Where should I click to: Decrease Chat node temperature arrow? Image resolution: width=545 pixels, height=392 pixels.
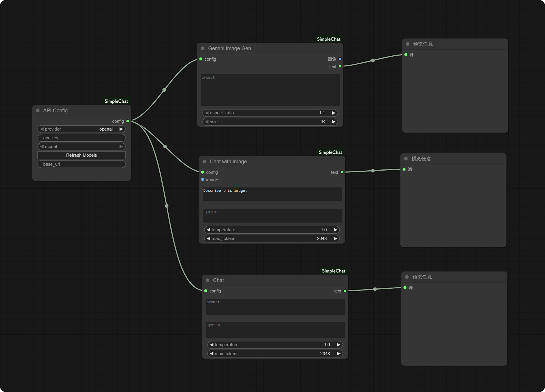pyautogui.click(x=212, y=345)
